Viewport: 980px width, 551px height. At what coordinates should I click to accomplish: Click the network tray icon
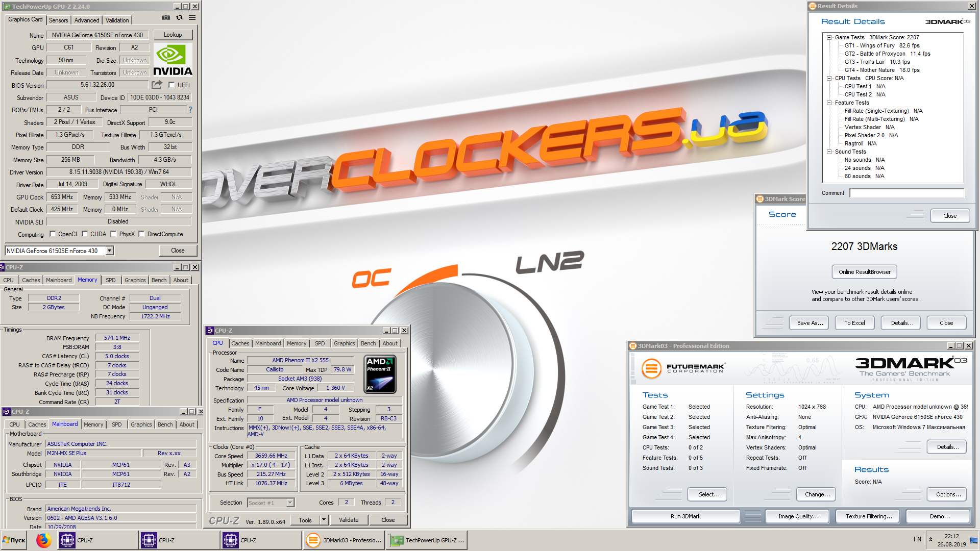[x=974, y=540]
